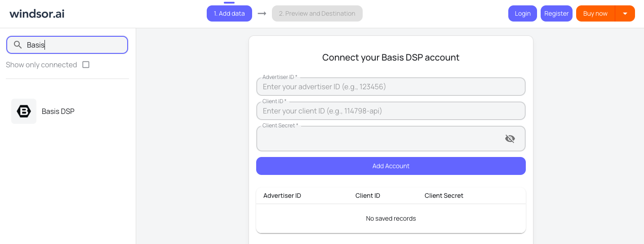Go to 2. Preview and Destination step
The image size is (644, 244).
pos(317,13)
